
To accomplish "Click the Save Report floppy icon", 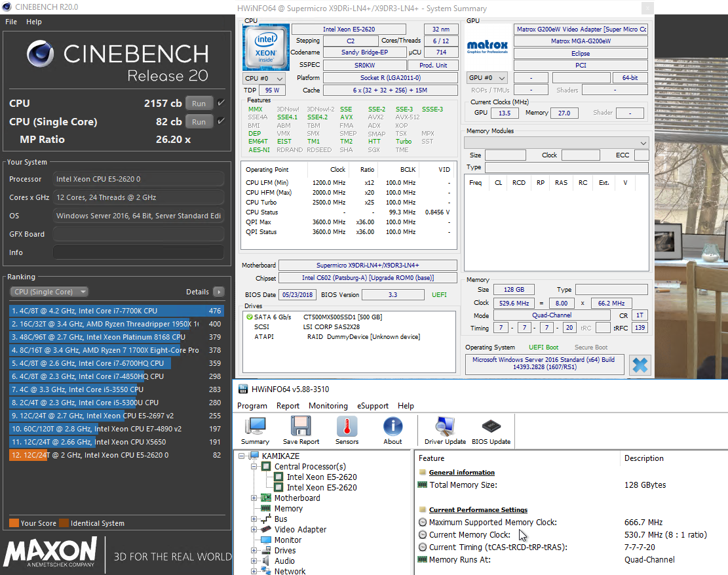I will 301,430.
